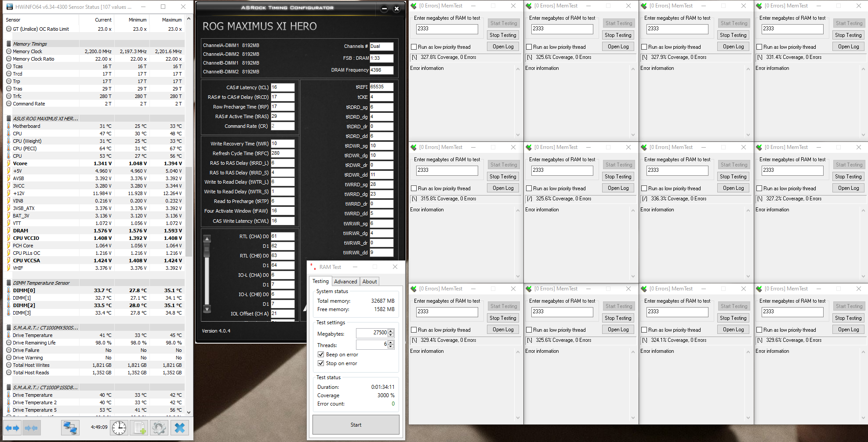Enable low priority thread in 329.4% coverage MemTest

pyautogui.click(x=414, y=330)
